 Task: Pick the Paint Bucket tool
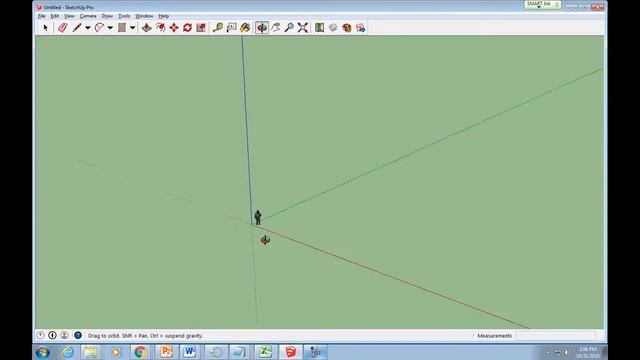click(245, 27)
